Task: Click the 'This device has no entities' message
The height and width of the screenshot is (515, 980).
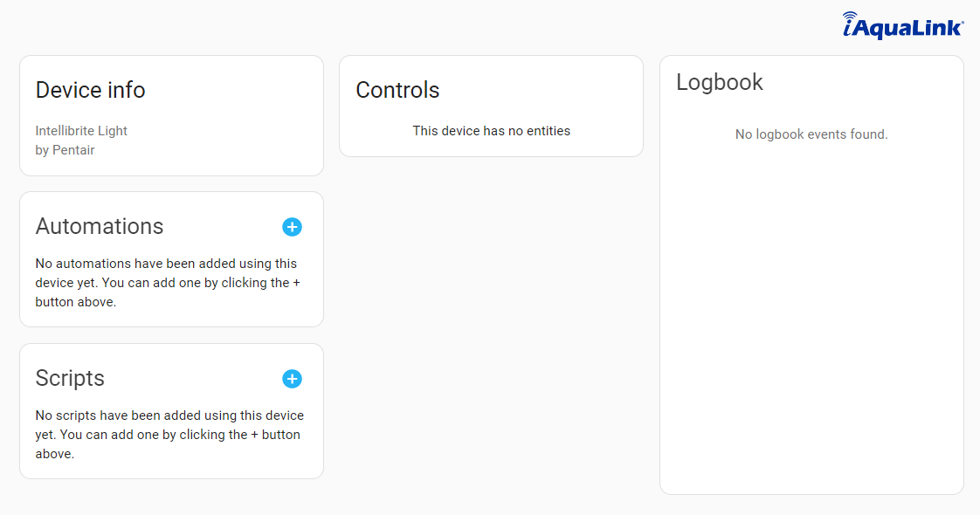Action: coord(491,130)
